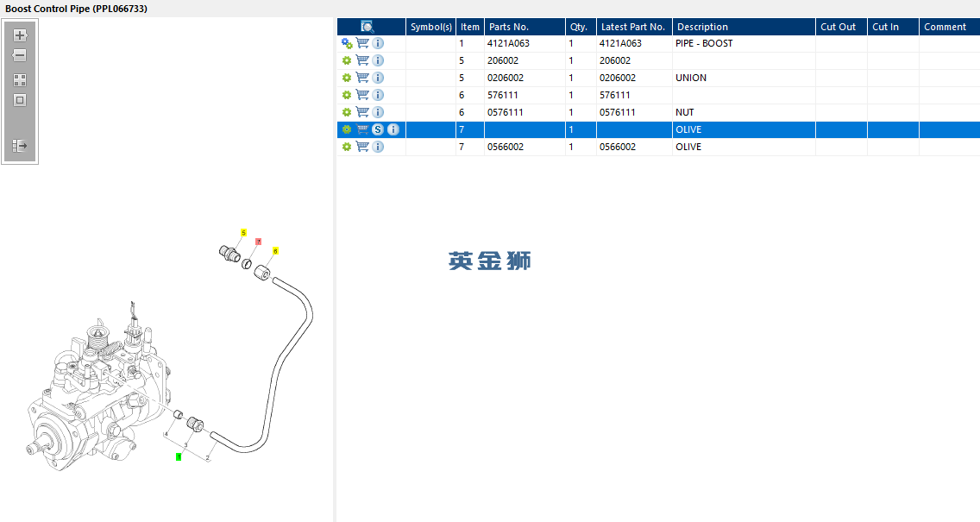Add UNION 0206002 to the cart
The width and height of the screenshot is (980, 522).
(362, 78)
